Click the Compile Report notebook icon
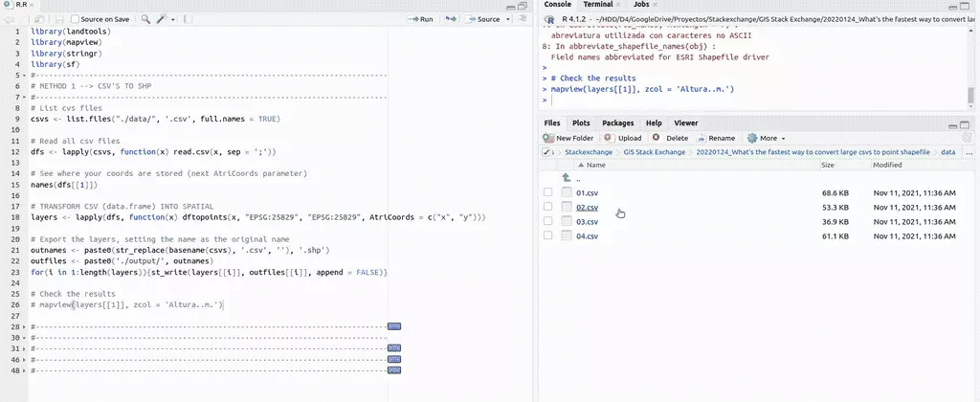 coord(189,19)
